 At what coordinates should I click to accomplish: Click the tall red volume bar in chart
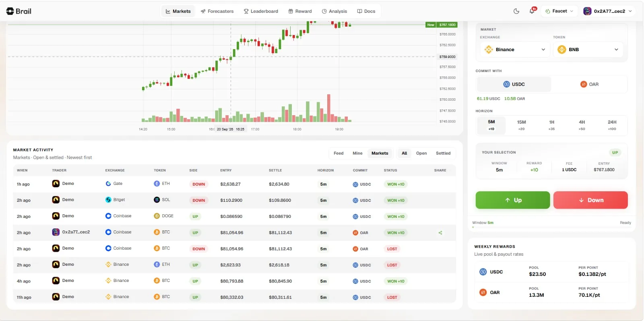[x=328, y=108]
